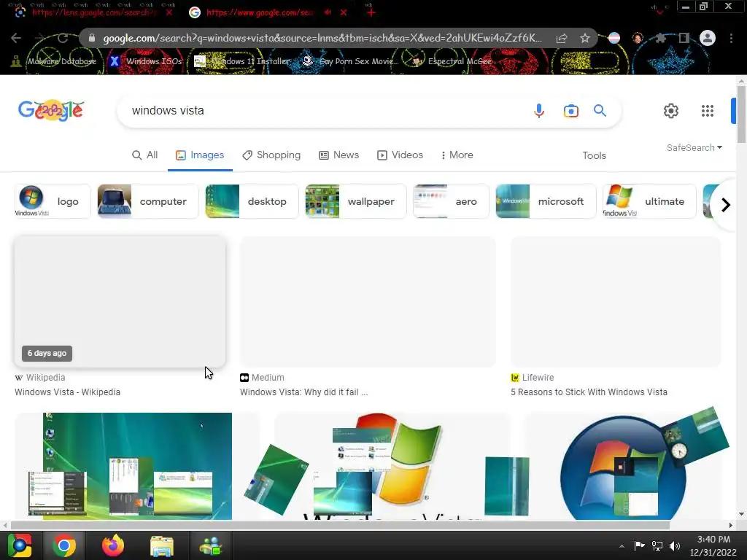Switch to the Shopping tab

pyautogui.click(x=271, y=155)
